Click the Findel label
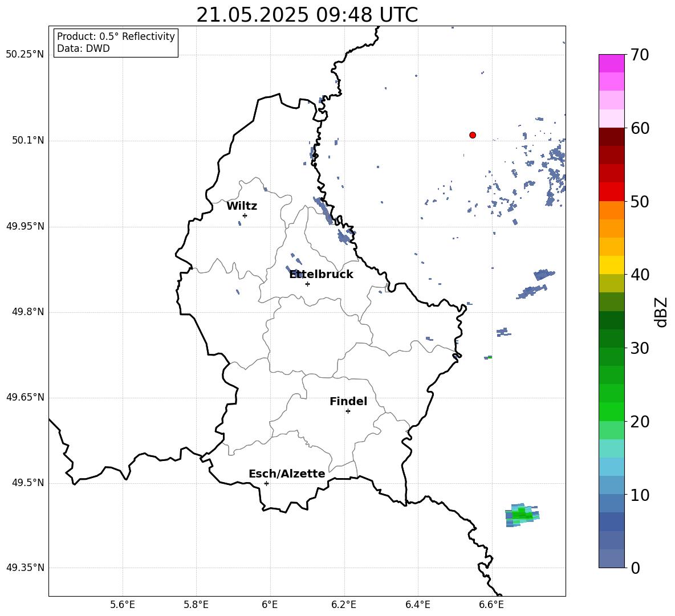Screen dimensions: 675x616 [348, 401]
